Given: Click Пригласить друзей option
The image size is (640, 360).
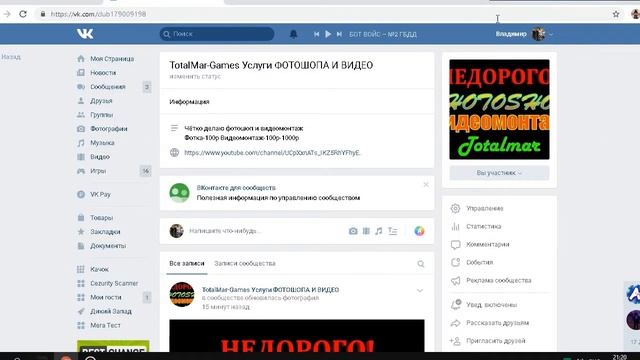Looking at the screenshot, I should pos(496,341).
